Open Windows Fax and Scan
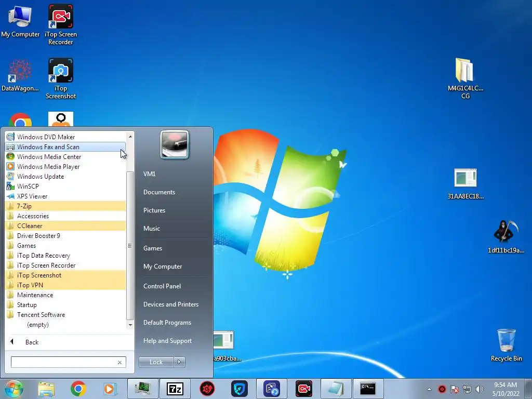Screen dimensions: 532x399 coord(65,147)
